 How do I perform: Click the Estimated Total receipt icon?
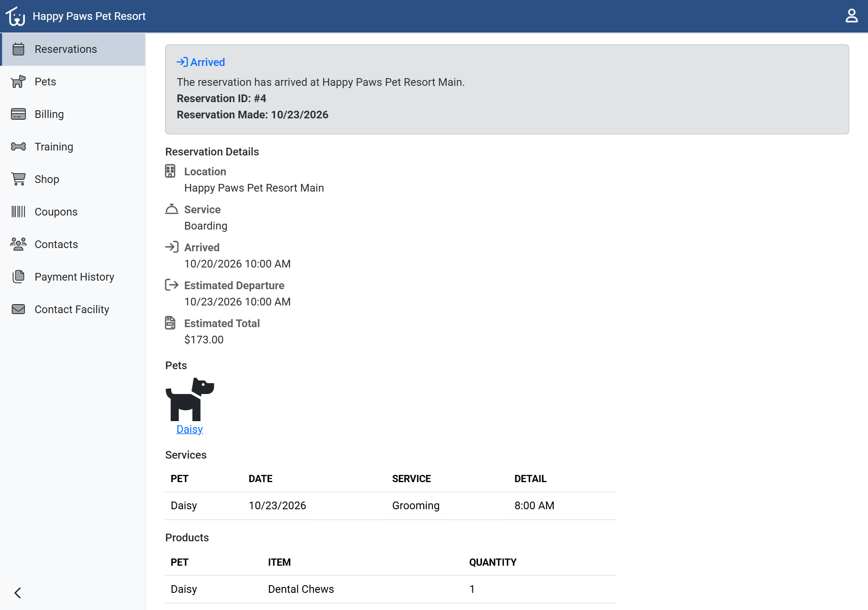point(170,323)
